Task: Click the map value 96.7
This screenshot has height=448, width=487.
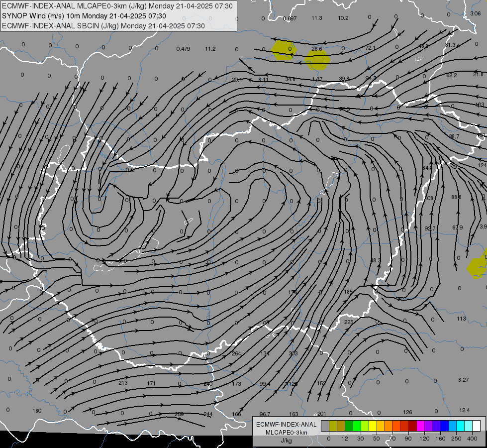Action: tap(265, 414)
